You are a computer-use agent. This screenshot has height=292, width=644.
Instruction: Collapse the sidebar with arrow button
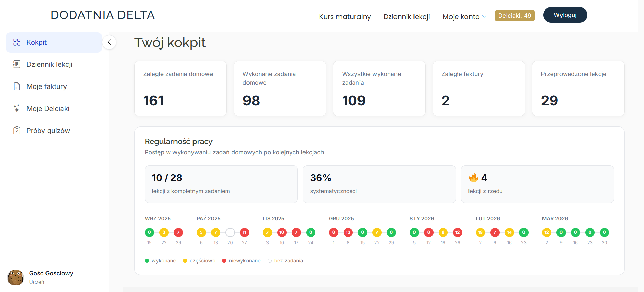(109, 42)
